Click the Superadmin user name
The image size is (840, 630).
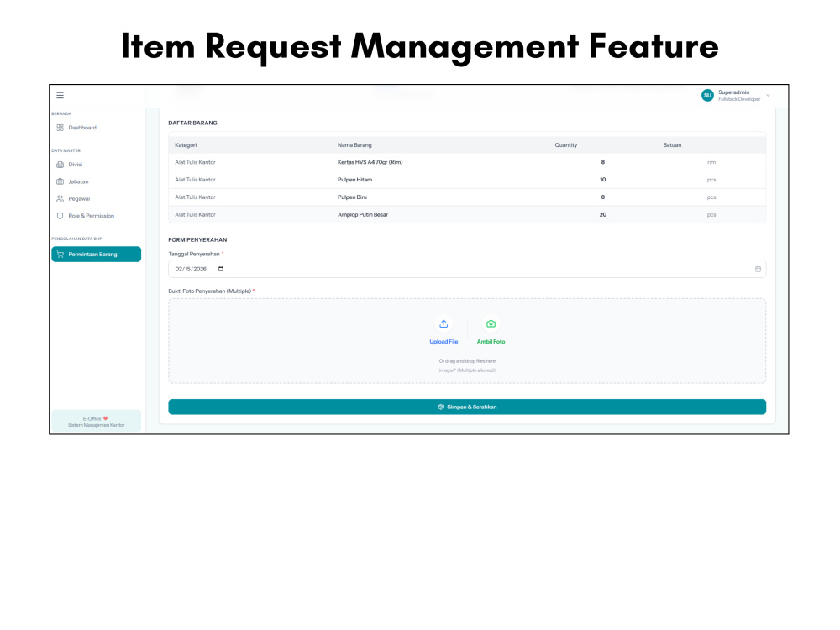734,92
